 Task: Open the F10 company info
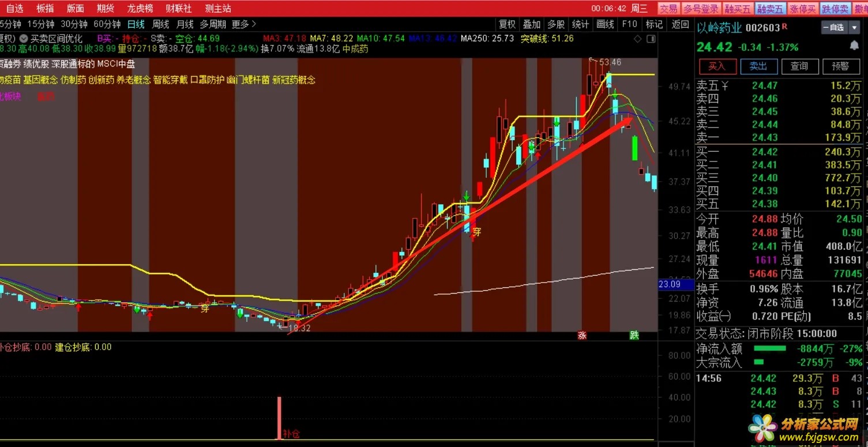(629, 24)
